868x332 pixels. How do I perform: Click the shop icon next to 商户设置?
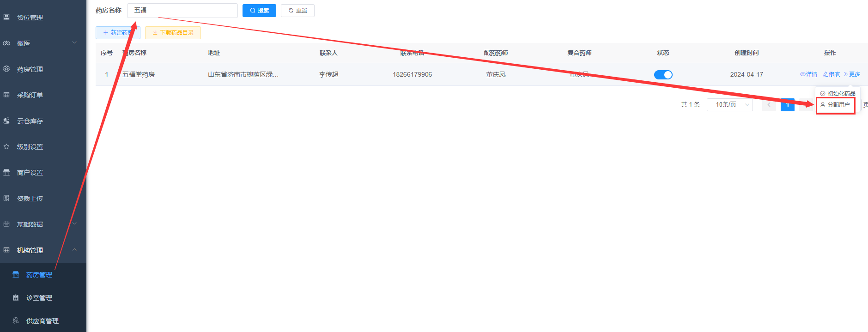tap(6, 173)
